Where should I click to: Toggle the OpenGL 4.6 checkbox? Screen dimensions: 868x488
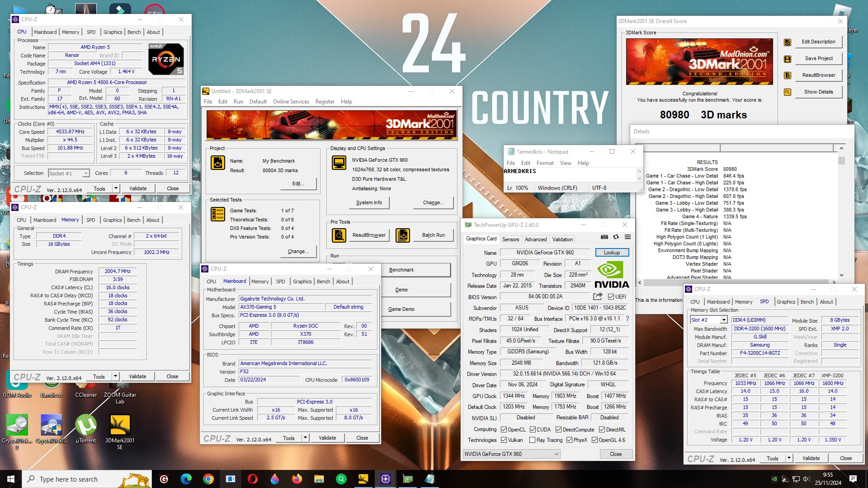[595, 440]
